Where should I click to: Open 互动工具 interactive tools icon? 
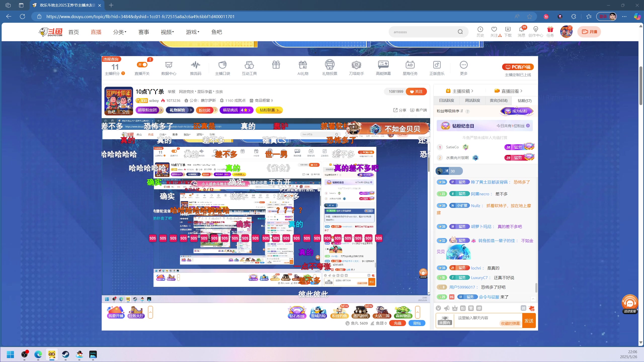coord(249,68)
